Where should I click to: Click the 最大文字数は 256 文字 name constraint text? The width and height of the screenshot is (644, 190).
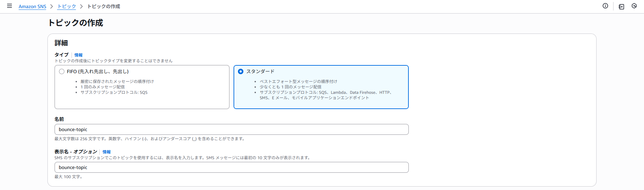click(149, 139)
